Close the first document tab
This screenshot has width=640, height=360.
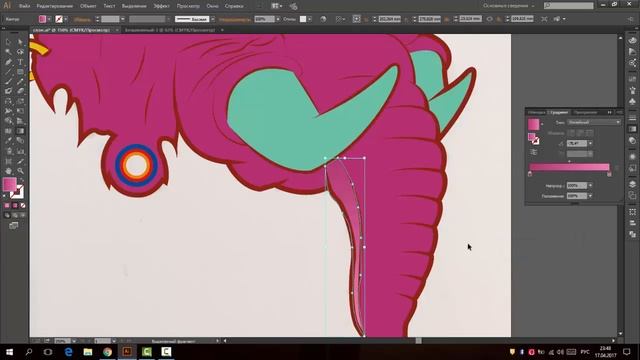(117, 30)
